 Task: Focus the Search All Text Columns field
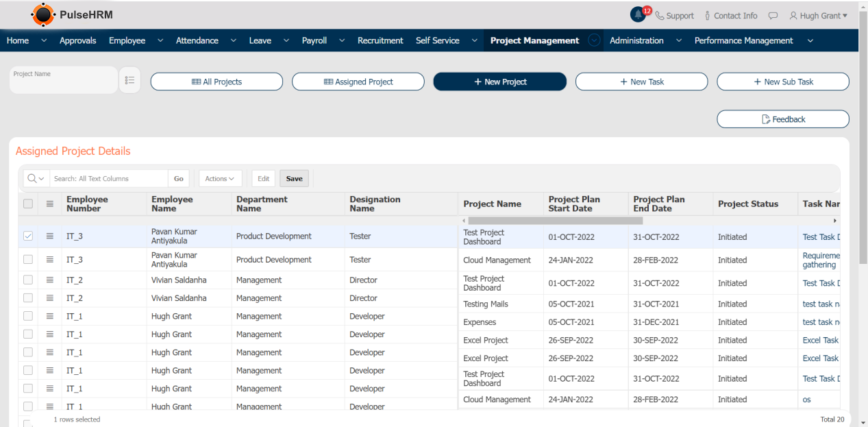110,178
